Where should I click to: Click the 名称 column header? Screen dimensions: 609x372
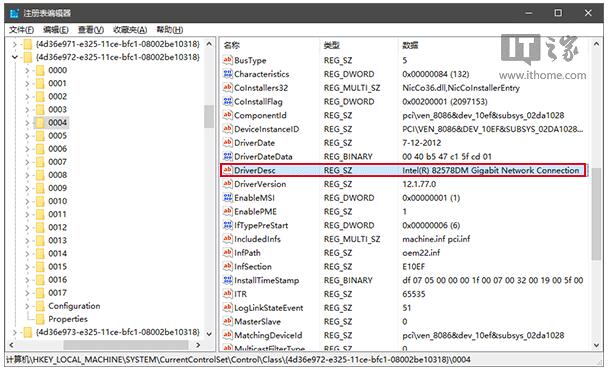[x=232, y=45]
